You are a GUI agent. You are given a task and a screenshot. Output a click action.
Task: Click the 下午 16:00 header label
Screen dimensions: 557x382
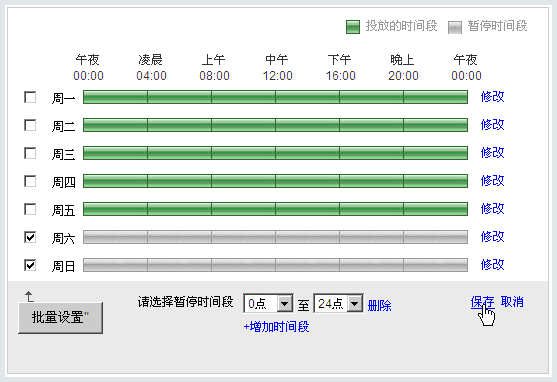pyautogui.click(x=340, y=68)
